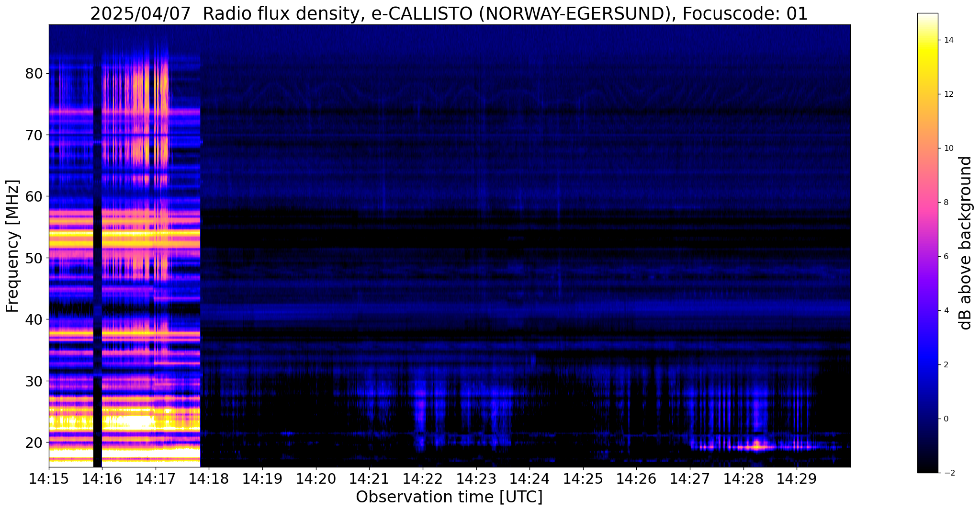Click the 30 MHz frequency tick label
Viewport: 980px width, 511px height.
click(34, 381)
